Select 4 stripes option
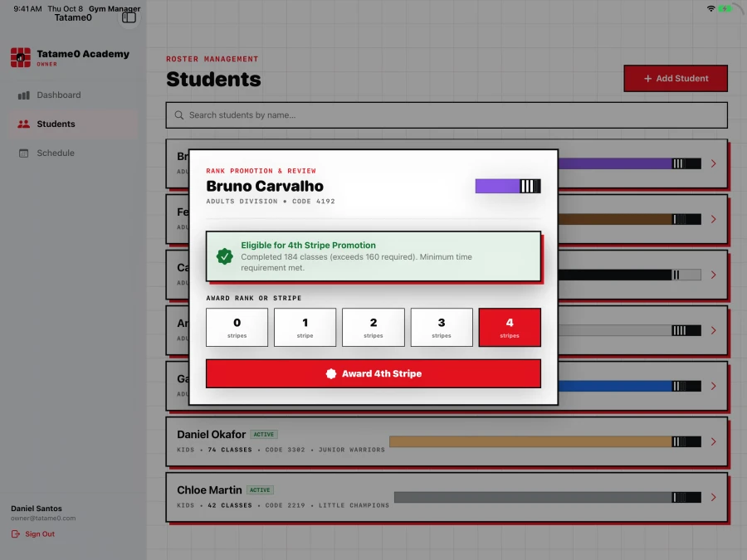The image size is (747, 560). (510, 327)
